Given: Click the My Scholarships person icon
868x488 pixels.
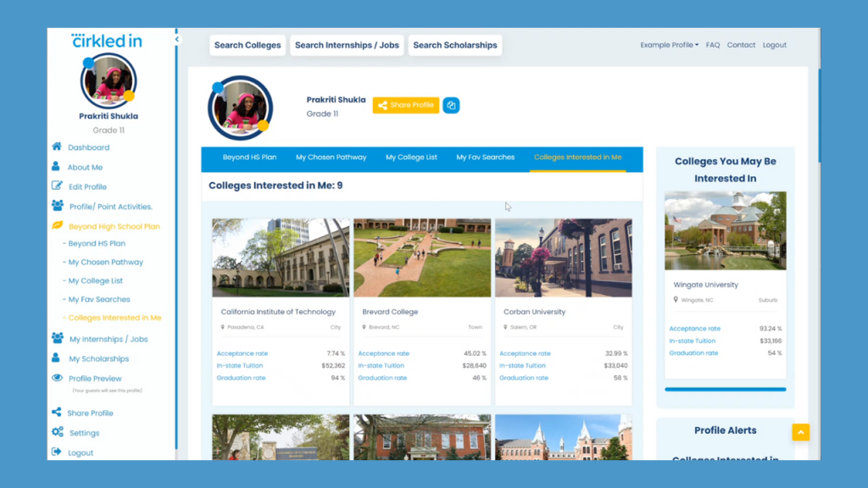Looking at the screenshot, I should (56, 358).
